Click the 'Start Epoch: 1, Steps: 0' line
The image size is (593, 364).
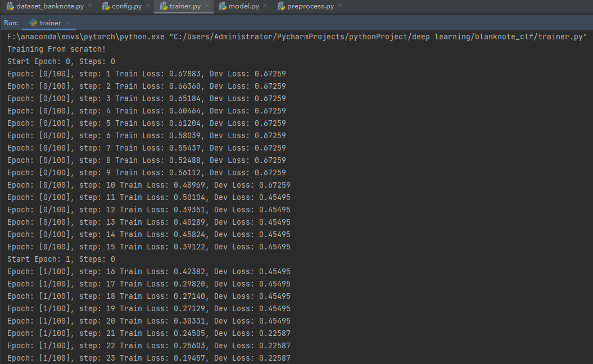point(61,260)
